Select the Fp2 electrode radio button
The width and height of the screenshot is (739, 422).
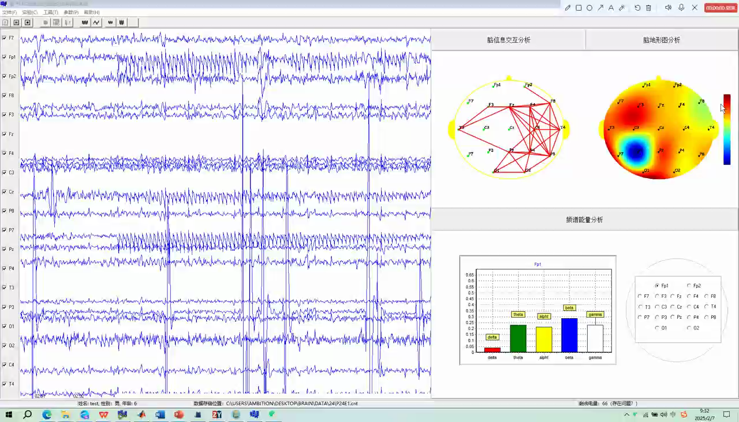click(689, 286)
